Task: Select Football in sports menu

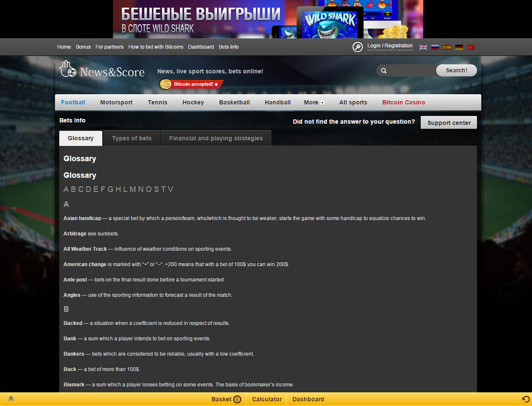Action: pyautogui.click(x=73, y=102)
